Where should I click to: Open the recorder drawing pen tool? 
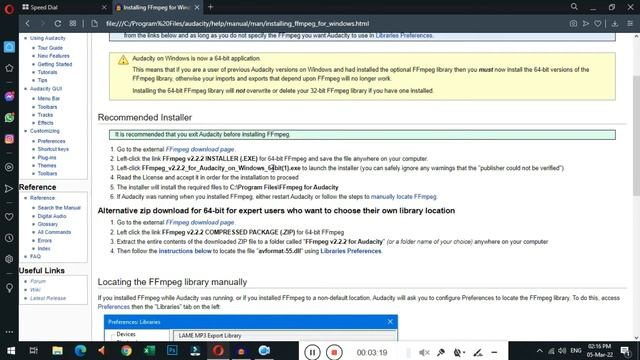(x=477, y=352)
